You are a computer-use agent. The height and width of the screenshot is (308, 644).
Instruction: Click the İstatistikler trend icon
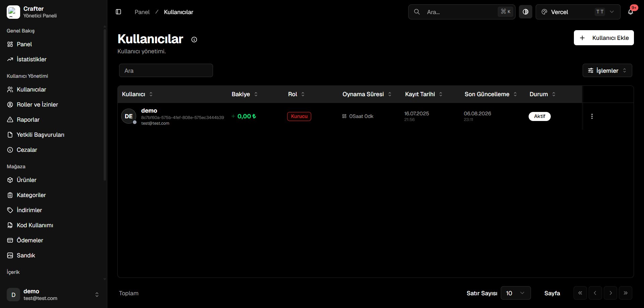tap(10, 59)
